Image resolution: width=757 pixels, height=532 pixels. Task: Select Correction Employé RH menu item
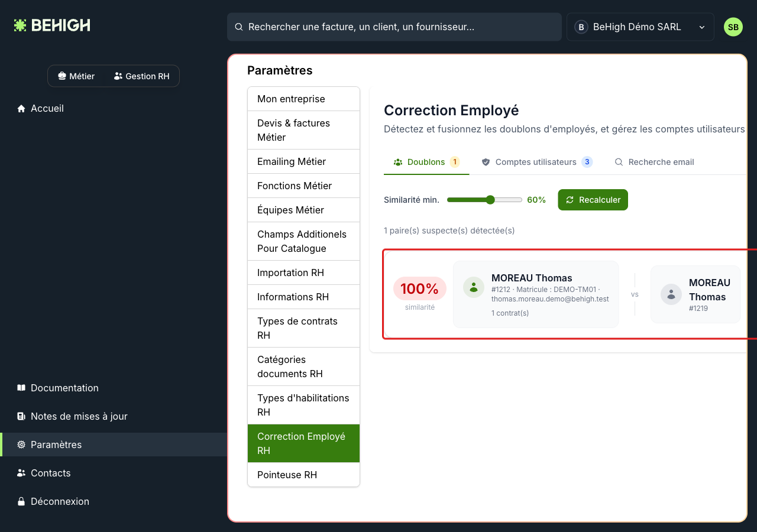(x=303, y=443)
